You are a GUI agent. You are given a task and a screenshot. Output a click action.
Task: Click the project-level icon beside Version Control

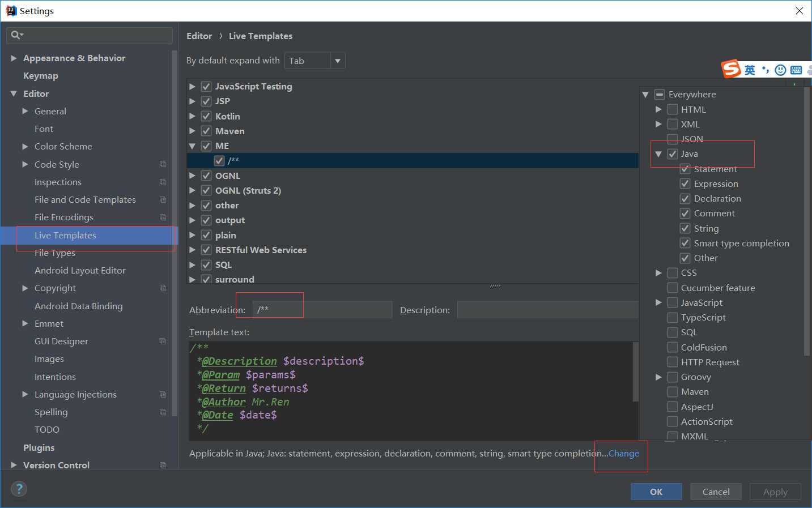pyautogui.click(x=163, y=465)
